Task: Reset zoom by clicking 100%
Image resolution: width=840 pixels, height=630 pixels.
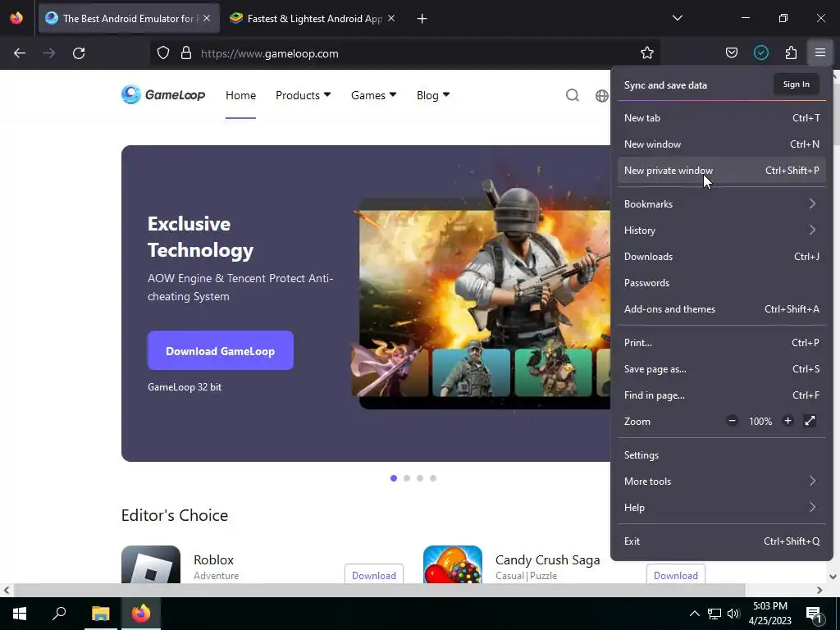Action: pyautogui.click(x=760, y=422)
